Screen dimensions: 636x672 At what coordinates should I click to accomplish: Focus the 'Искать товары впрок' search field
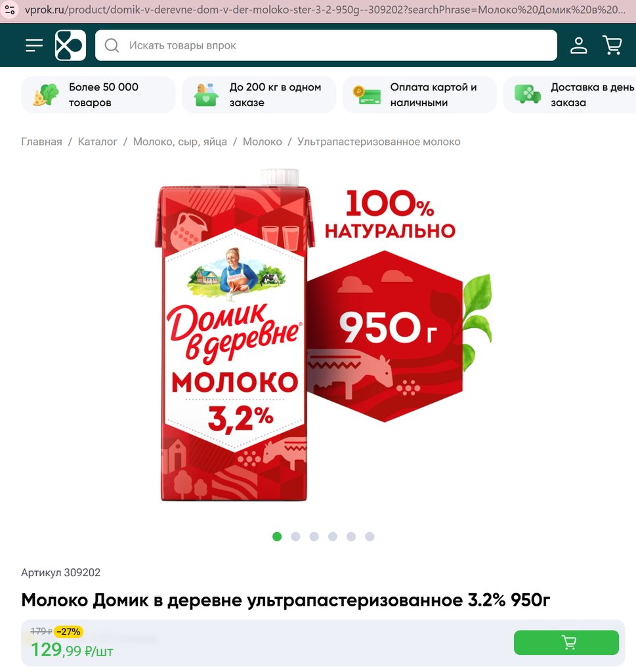coord(326,45)
